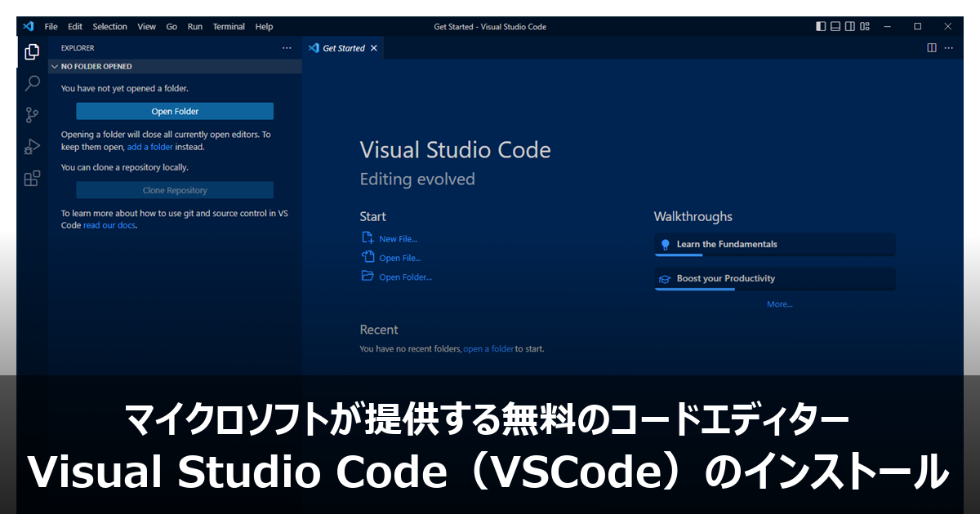Click the Clone Repository button
Image resolution: width=980 pixels, height=514 pixels.
(175, 190)
